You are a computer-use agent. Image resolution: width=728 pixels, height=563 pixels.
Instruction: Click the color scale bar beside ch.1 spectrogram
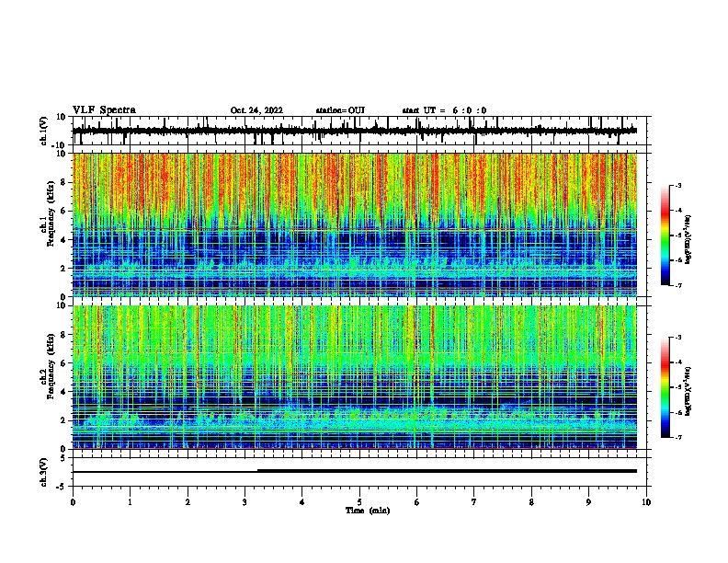click(665, 236)
